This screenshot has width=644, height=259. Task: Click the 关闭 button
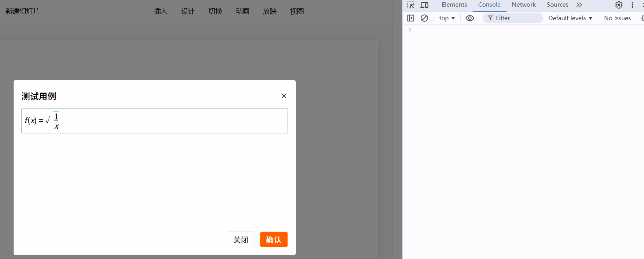(241, 240)
